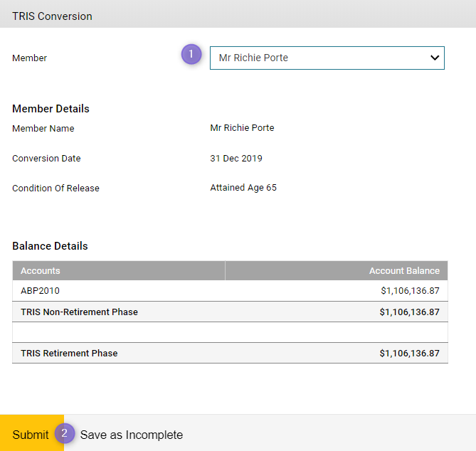This screenshot has height=451, width=476.
Task: Click the empty row in the balance table
Action: point(230,332)
